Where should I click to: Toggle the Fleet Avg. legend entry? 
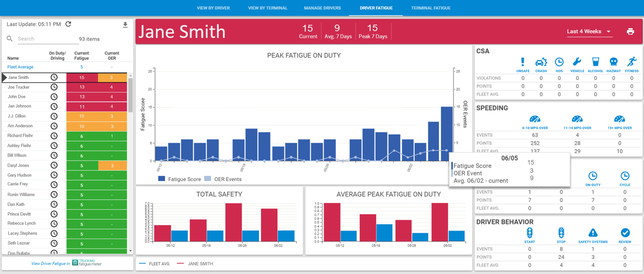[x=155, y=264]
